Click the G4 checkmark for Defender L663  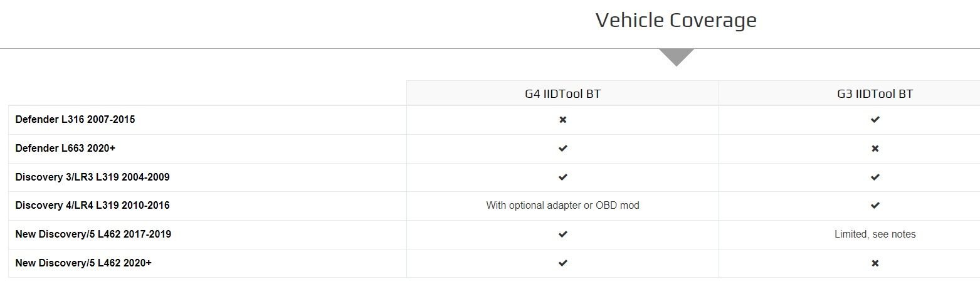click(562, 149)
